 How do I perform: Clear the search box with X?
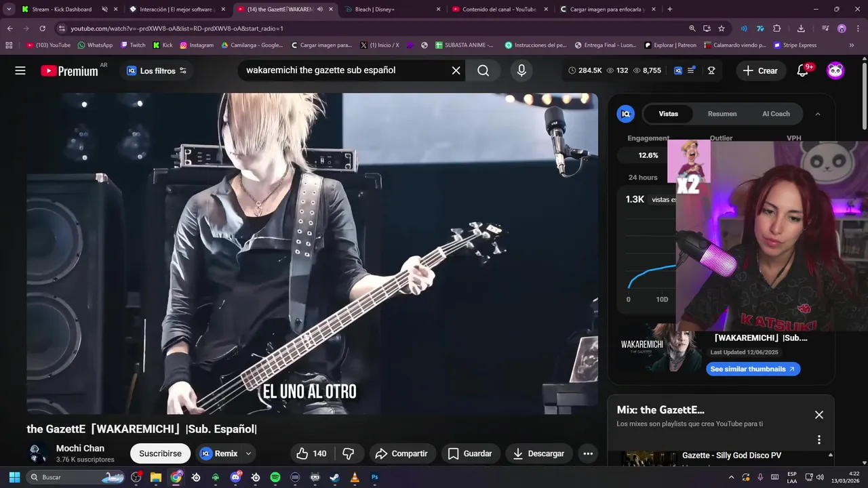coord(456,70)
